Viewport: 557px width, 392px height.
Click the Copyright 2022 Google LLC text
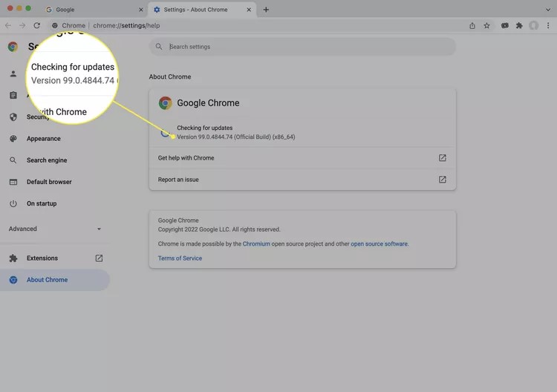(219, 229)
